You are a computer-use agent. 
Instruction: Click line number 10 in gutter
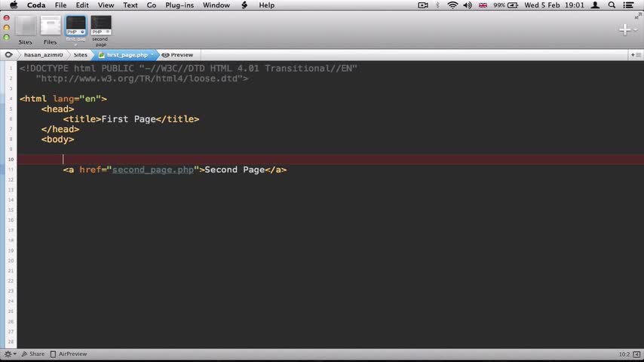click(11, 159)
